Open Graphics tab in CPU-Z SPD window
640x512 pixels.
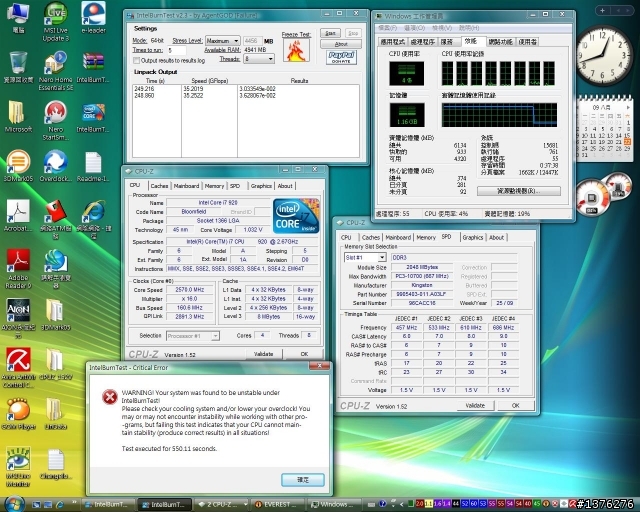click(473, 237)
